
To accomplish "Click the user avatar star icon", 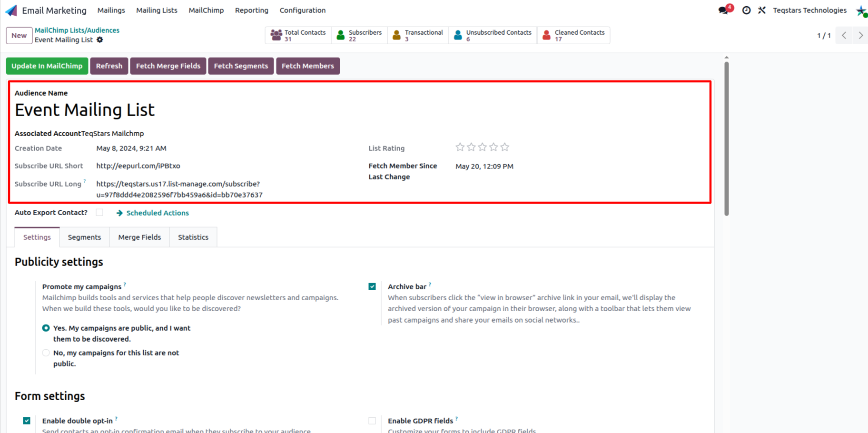I will coord(861,10).
